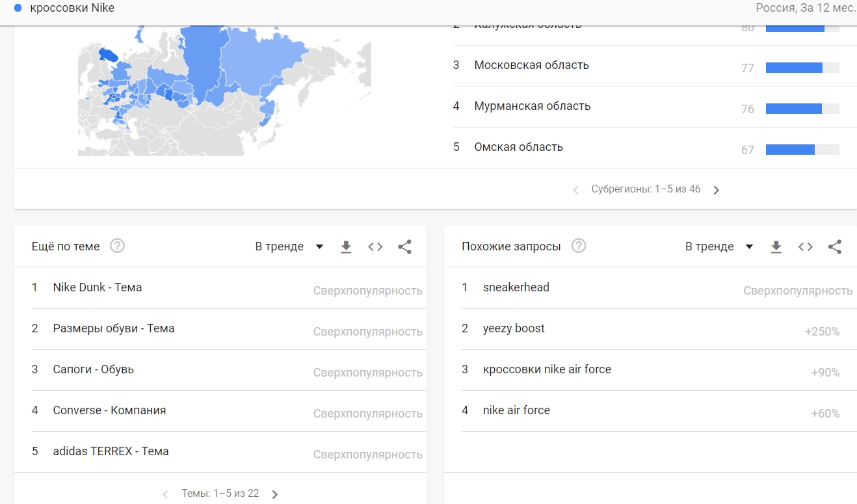Open embed code for "Похожие запросы"
Screen dimensions: 857x504
pyautogui.click(x=806, y=246)
